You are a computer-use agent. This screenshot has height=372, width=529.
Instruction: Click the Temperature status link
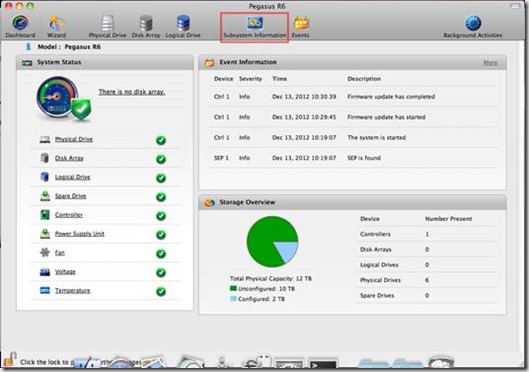pyautogui.click(x=73, y=290)
